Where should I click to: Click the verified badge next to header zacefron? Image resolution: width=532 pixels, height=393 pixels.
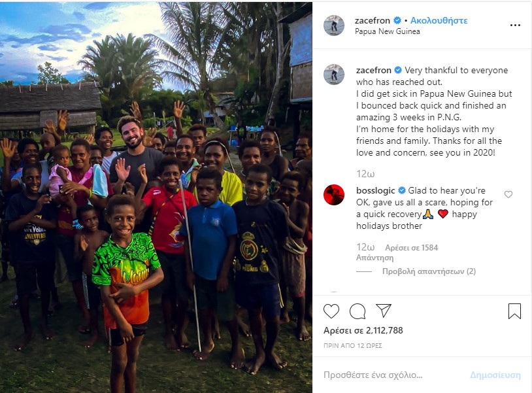tap(397, 20)
